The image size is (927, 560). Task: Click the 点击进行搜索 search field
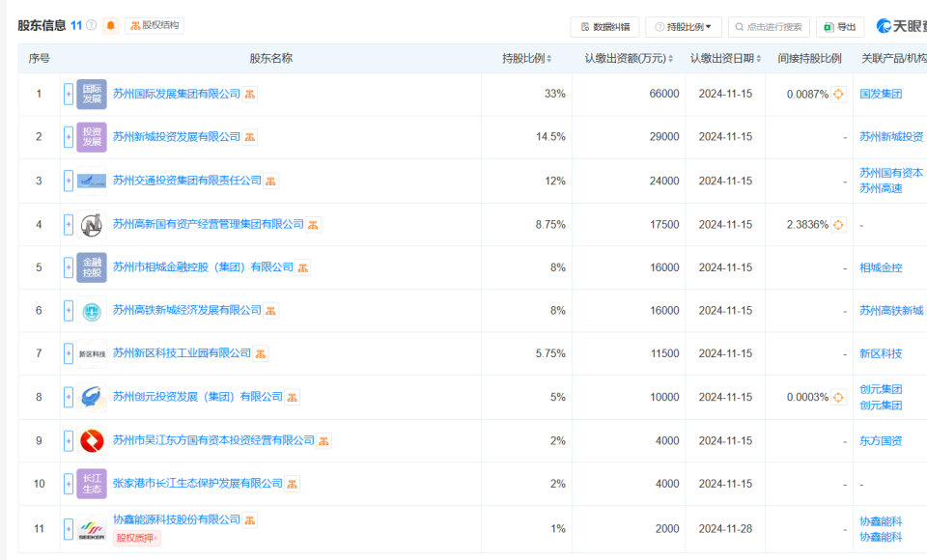tap(769, 27)
